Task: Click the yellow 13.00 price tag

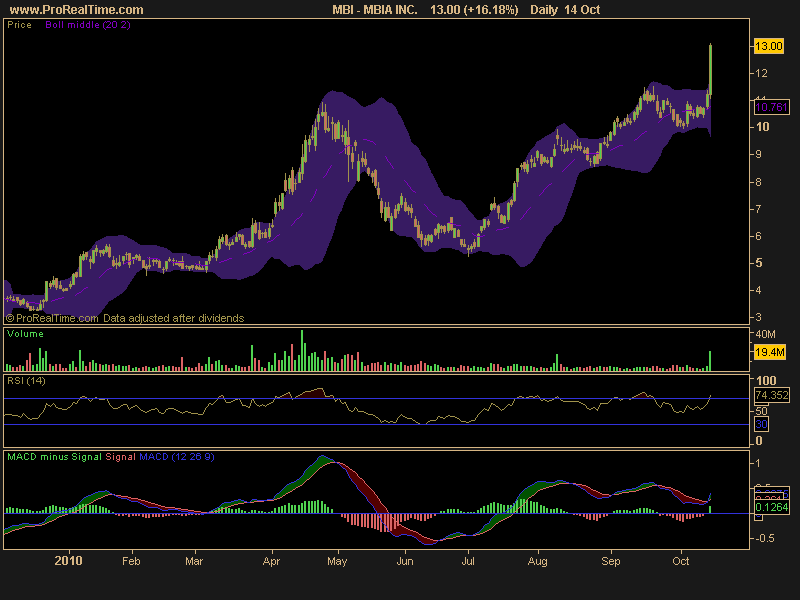Action: (769, 46)
